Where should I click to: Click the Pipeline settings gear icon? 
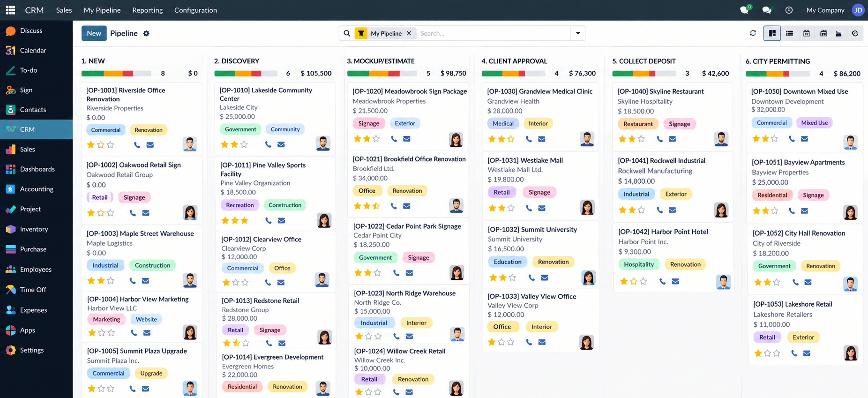pos(146,33)
